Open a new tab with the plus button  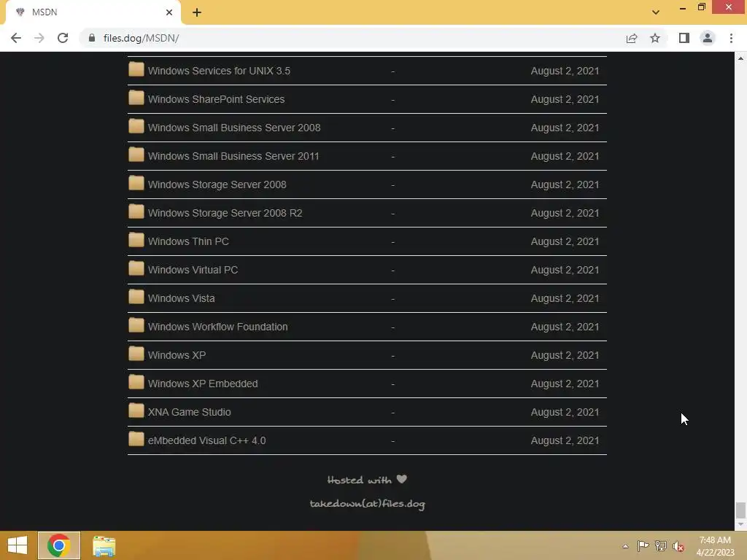click(197, 12)
